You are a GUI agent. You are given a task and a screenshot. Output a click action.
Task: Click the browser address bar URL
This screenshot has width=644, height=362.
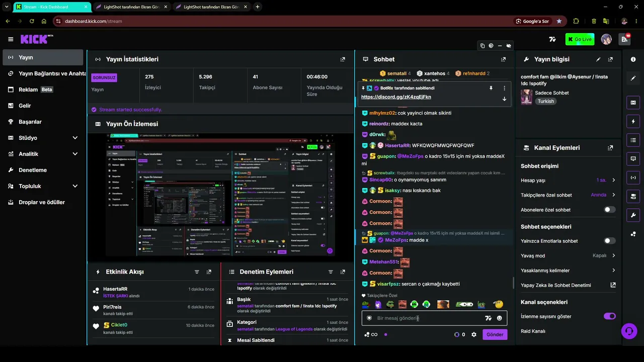93,21
